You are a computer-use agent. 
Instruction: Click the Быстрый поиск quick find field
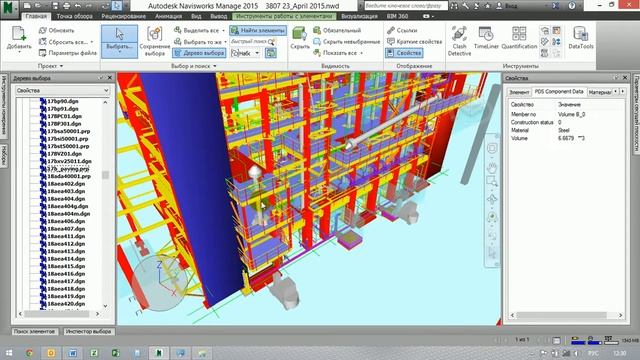253,42
